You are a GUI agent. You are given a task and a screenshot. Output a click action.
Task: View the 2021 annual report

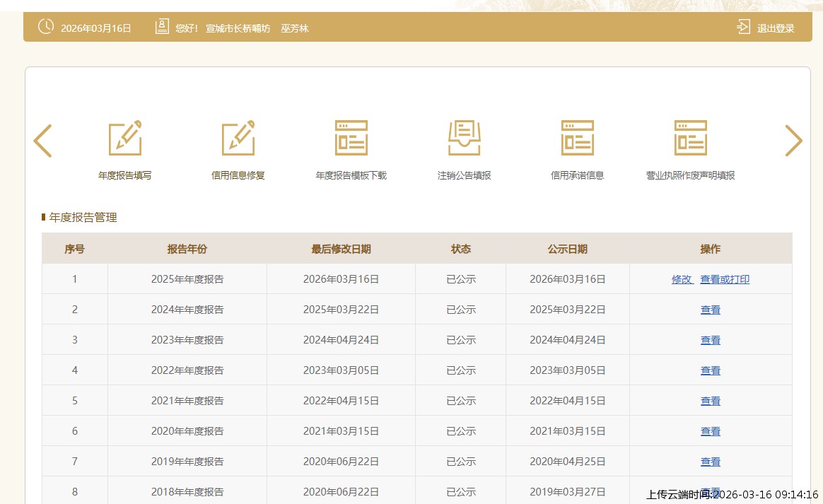(711, 401)
